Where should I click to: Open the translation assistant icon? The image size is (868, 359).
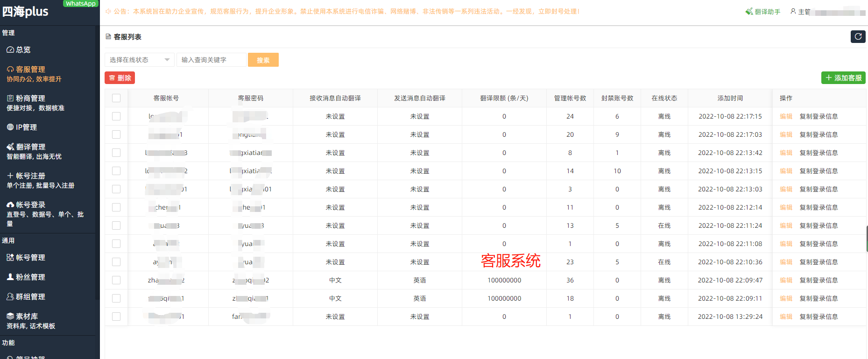(749, 12)
